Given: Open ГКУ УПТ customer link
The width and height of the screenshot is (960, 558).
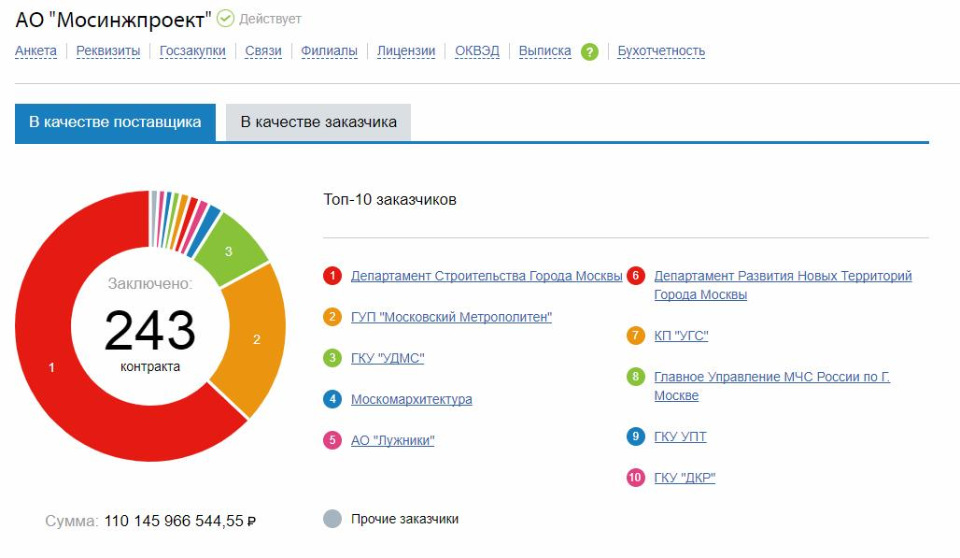Looking at the screenshot, I should pos(680,437).
